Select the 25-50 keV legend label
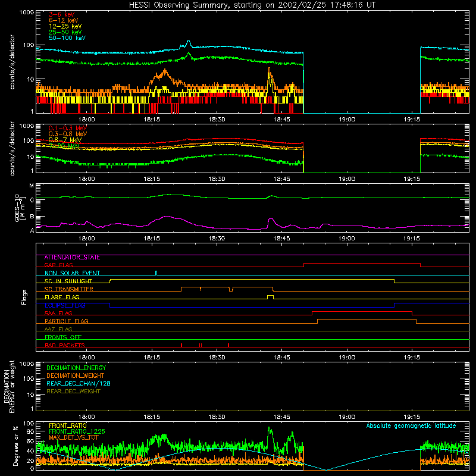Screen dimensions: 476x476 65,32
